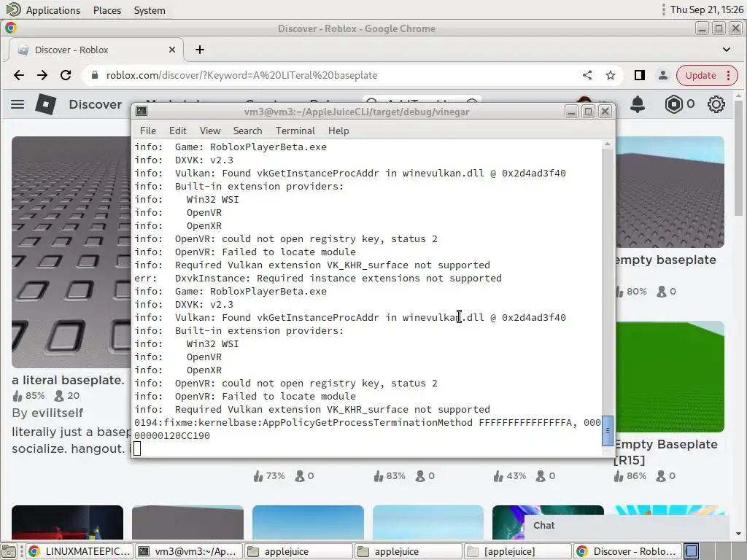Open the terminal Help menu
The image size is (747, 560).
[338, 131]
